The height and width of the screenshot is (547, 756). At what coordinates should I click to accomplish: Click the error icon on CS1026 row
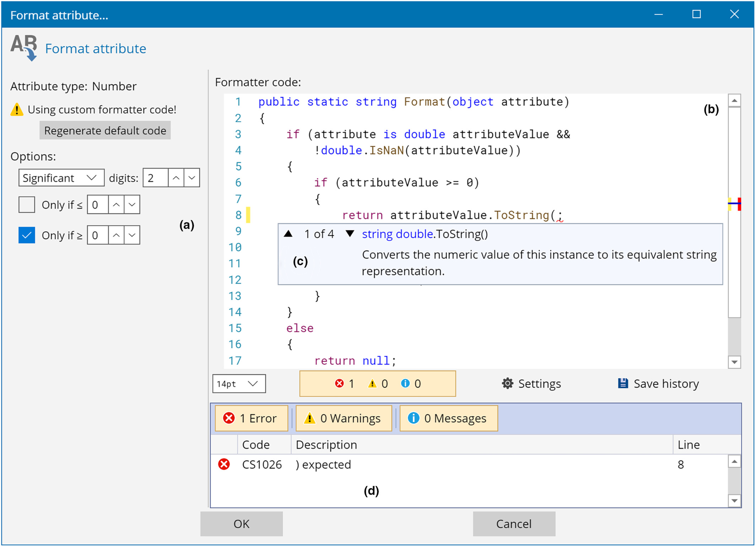point(224,464)
